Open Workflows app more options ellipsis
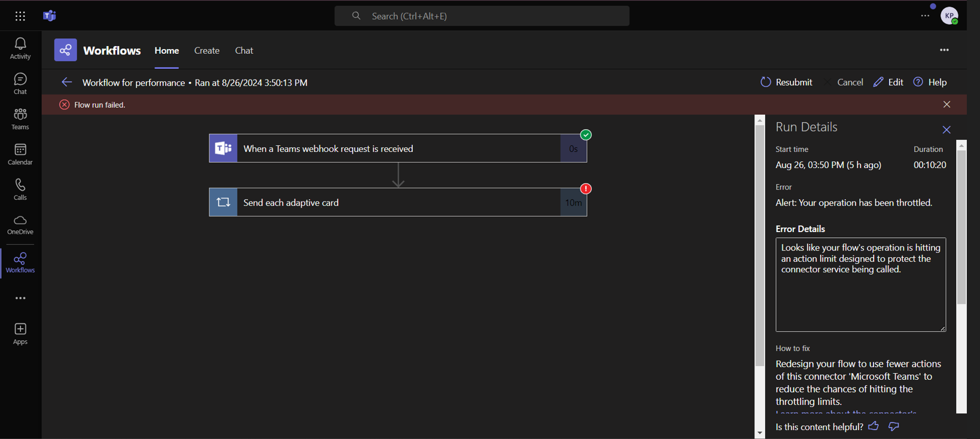This screenshot has width=980, height=439. [944, 50]
